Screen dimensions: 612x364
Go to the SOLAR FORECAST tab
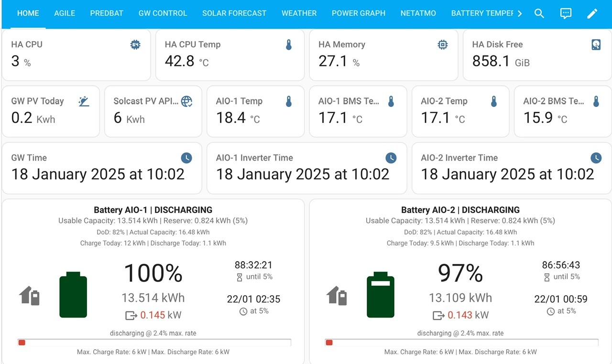[x=234, y=13]
